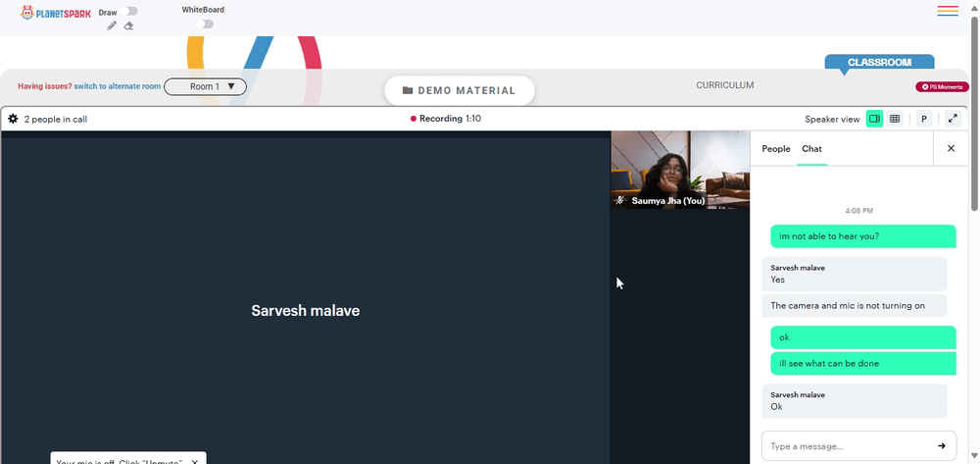Expand video to fullscreen

[953, 119]
